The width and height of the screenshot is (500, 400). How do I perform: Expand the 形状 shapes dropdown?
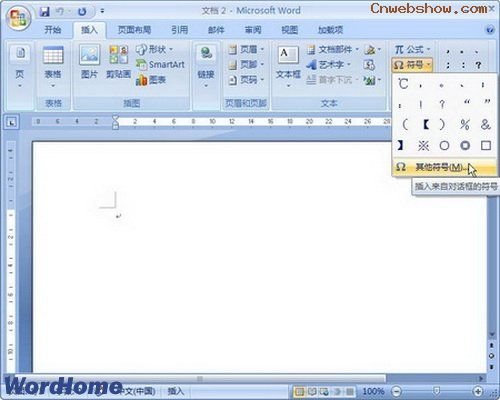click(x=154, y=49)
